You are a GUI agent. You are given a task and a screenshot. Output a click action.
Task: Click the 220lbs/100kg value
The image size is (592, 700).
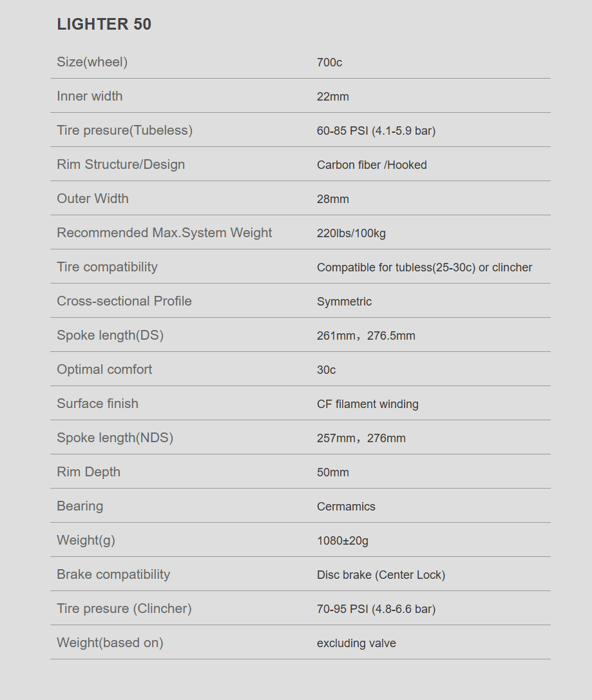(x=351, y=233)
